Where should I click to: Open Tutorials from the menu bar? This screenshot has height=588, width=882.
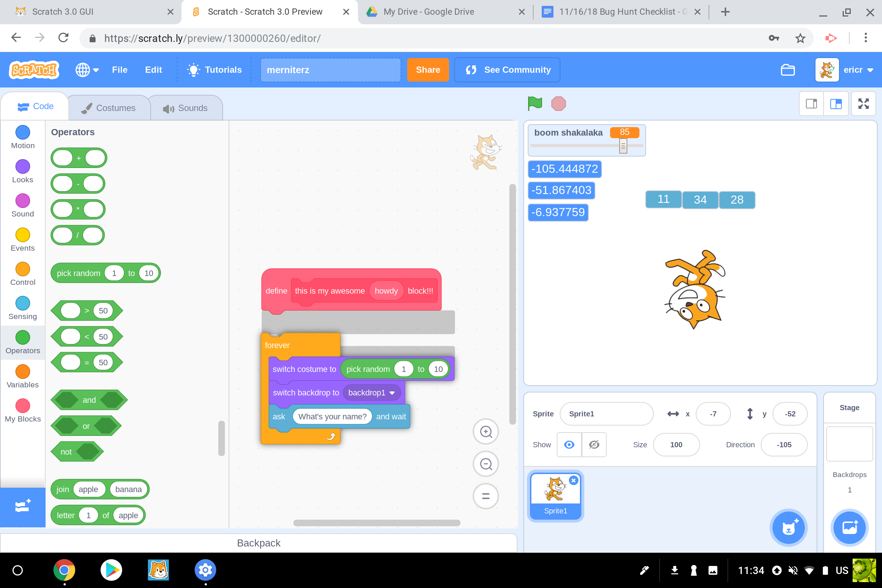(x=214, y=70)
